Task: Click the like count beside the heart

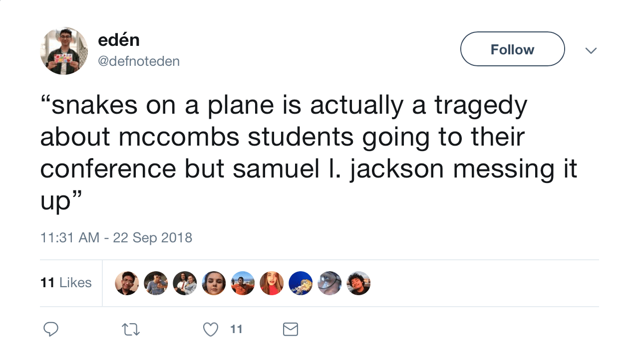Action: [236, 329]
